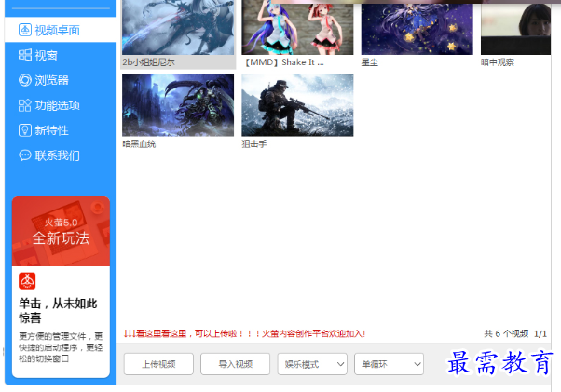The height and width of the screenshot is (392, 561).
Task: Open the 视频桌面 menu item
Action: (x=61, y=30)
